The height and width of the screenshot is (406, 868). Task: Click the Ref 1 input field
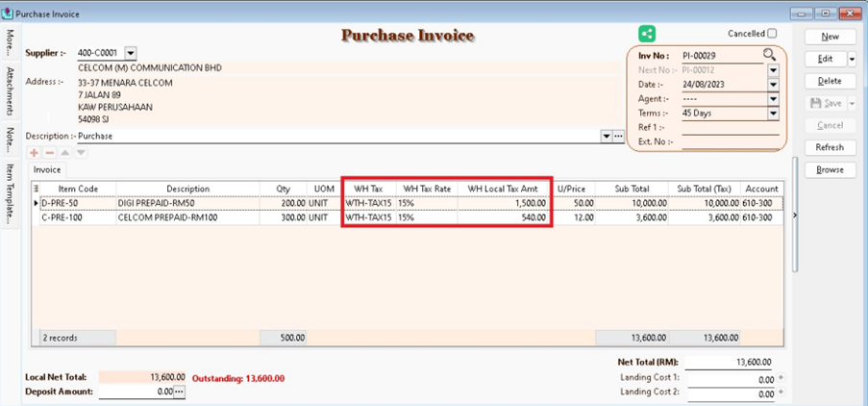728,127
